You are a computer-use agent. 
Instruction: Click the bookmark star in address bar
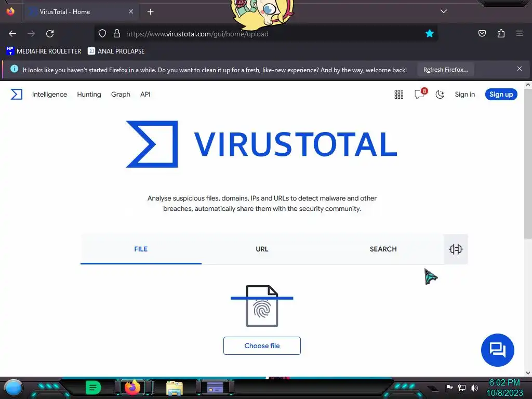pos(430,33)
